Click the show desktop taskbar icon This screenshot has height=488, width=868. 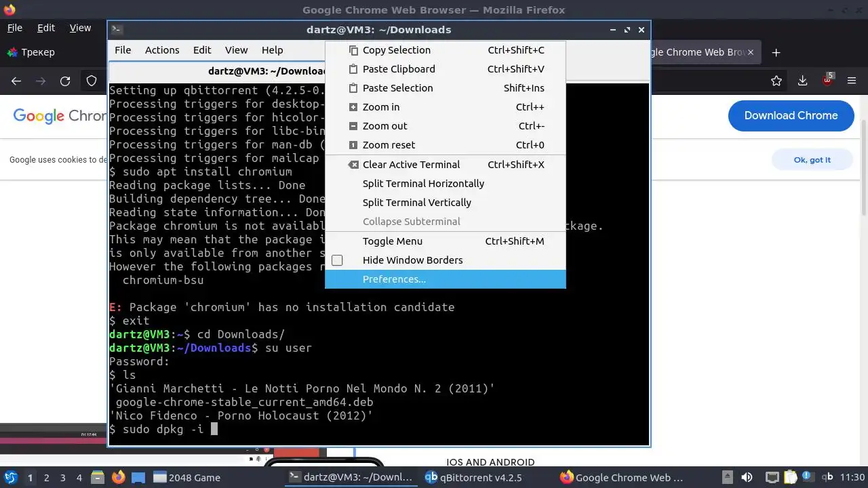138,477
